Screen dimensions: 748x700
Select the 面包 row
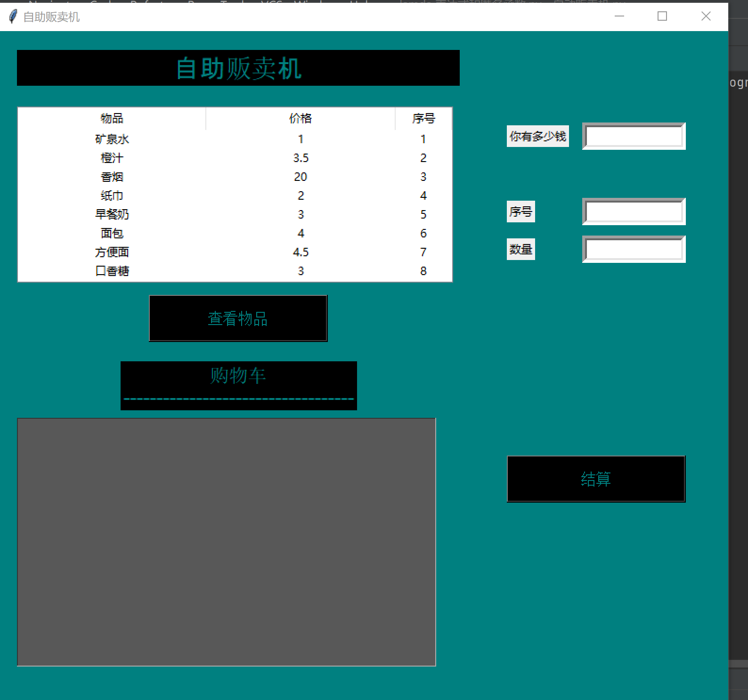point(235,233)
